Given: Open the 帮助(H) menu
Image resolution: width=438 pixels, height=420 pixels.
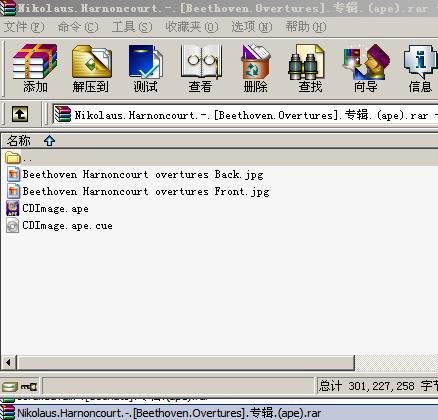Looking at the screenshot, I should coord(306,27).
